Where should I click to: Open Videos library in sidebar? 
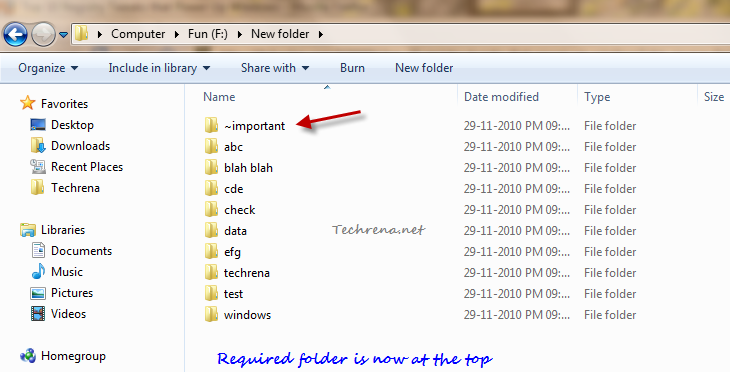click(68, 314)
